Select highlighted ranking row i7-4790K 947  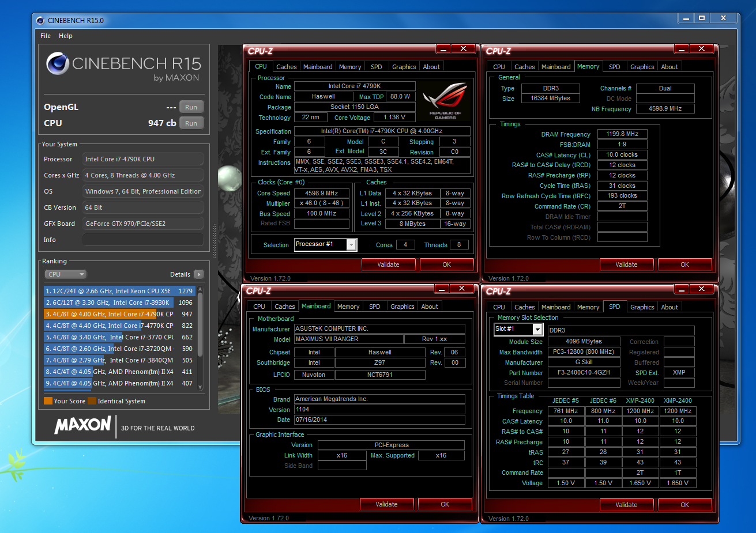[x=120, y=314]
